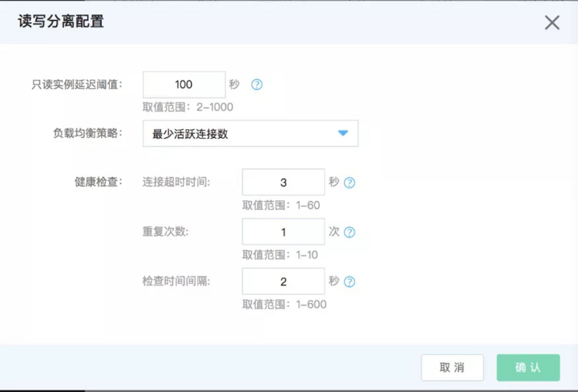Click the 重复次数 label

coord(166,232)
